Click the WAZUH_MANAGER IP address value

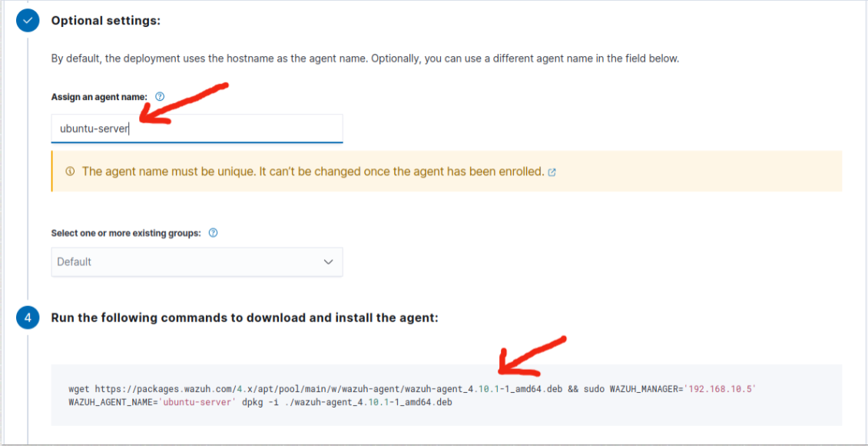tap(721, 389)
